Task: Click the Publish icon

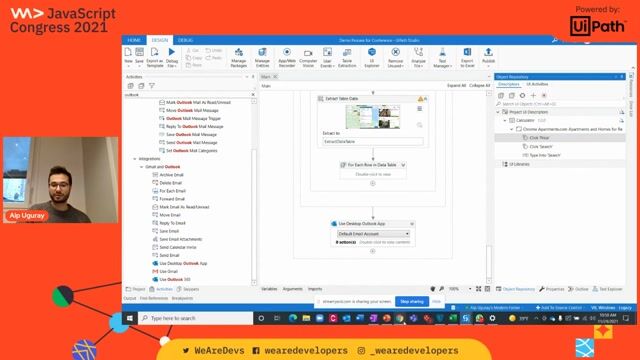Action: click(488, 52)
